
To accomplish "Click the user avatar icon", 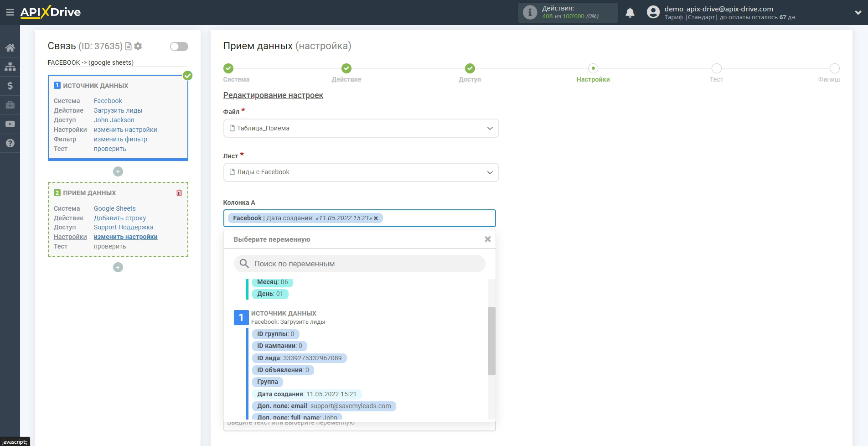I will pos(653,12).
